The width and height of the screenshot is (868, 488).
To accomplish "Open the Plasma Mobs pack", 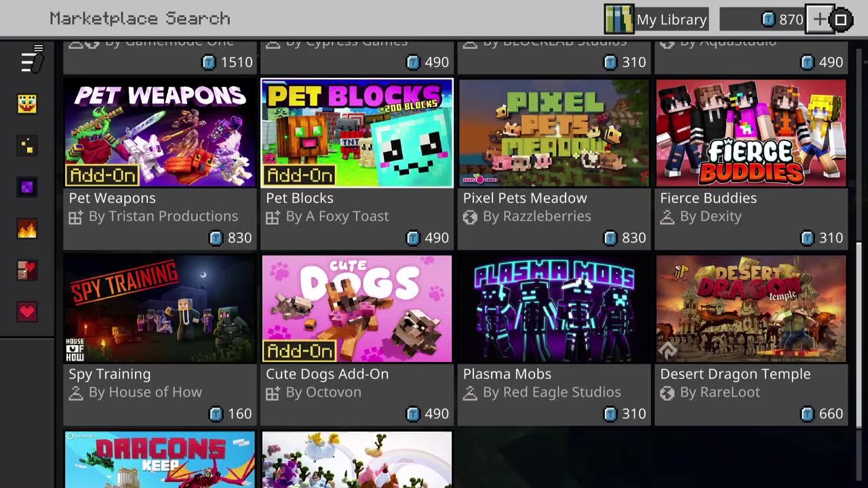I will pyautogui.click(x=554, y=340).
